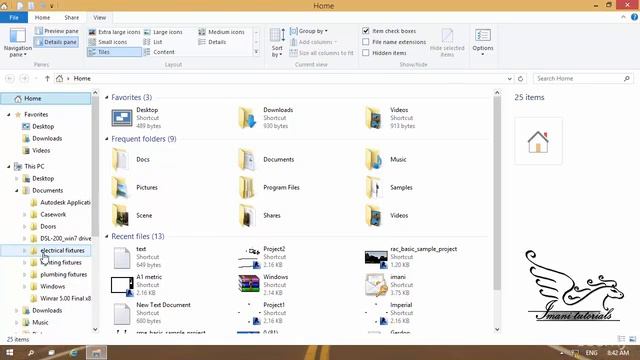Screen dimensions: 640x360
Task: Open the folder Options button
Action: coord(483,42)
